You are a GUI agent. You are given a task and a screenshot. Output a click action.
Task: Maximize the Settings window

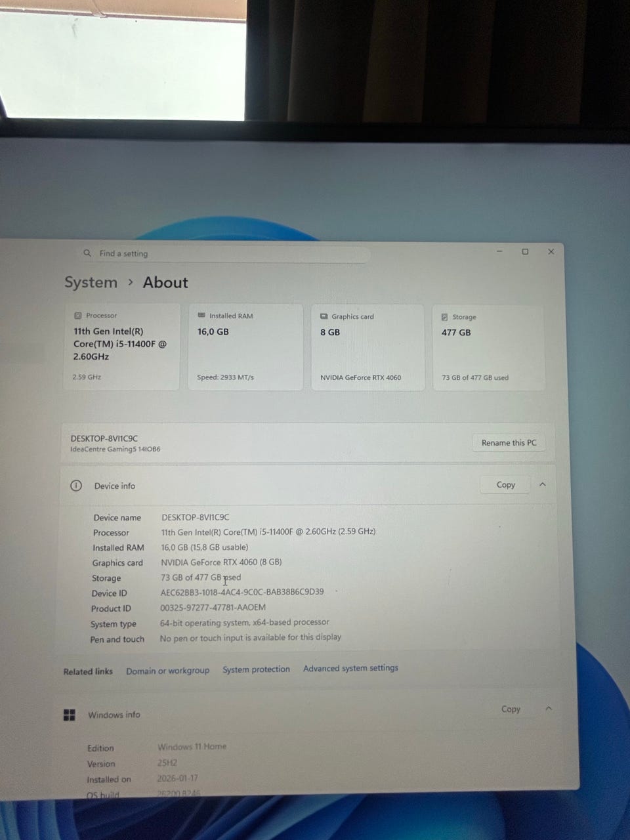pyautogui.click(x=525, y=251)
